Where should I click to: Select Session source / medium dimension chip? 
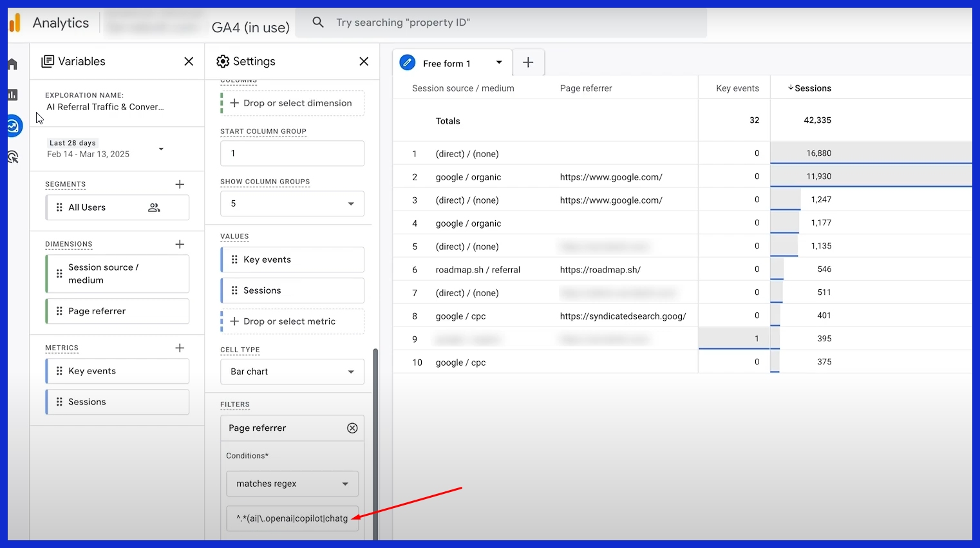117,274
